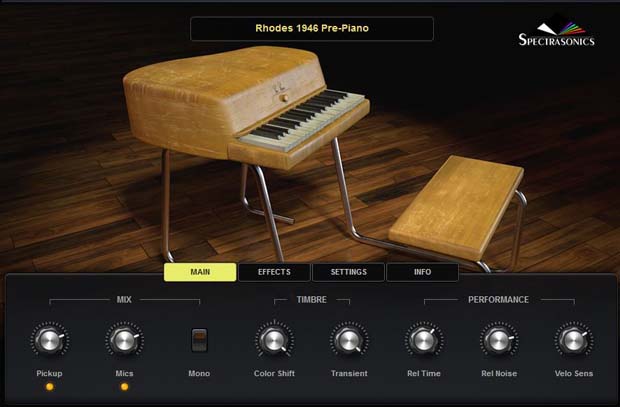Adjust the Mics mix knob

(x=124, y=340)
